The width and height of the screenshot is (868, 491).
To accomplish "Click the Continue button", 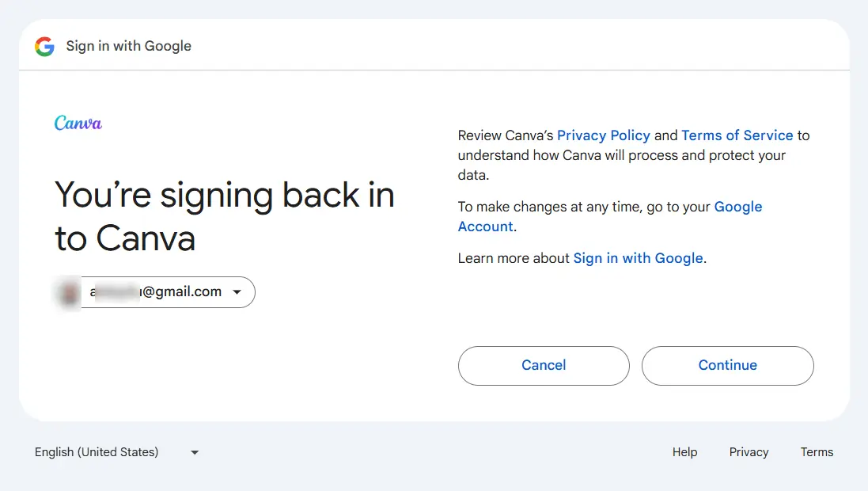I will [727, 366].
